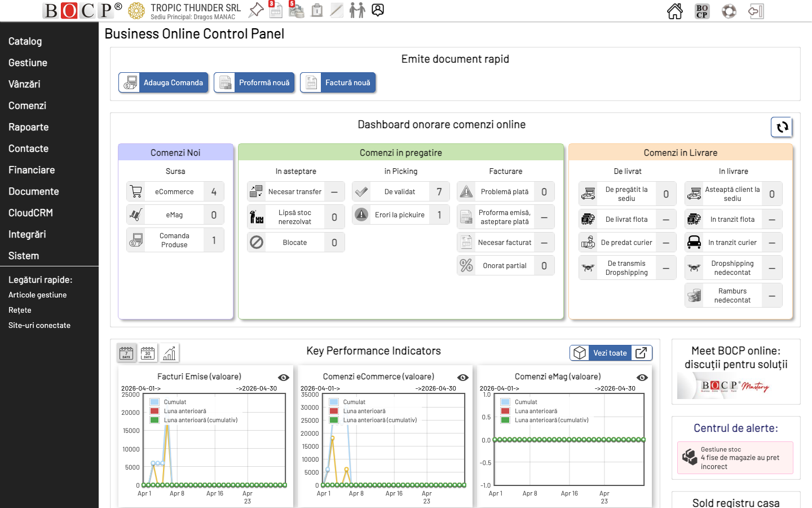
Task: Toggle visibility of Comenzi eCommerce chart
Action: (x=463, y=378)
